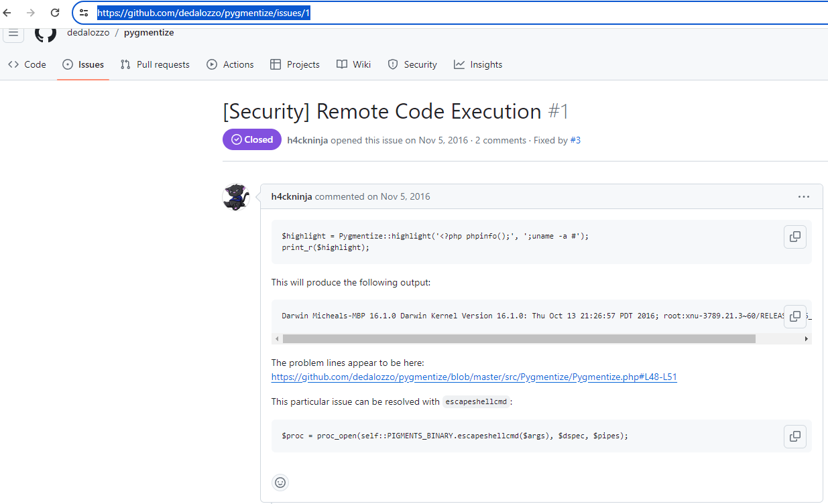Open the pygmentize repository link
The height and width of the screenshot is (504, 828).
pyautogui.click(x=149, y=32)
